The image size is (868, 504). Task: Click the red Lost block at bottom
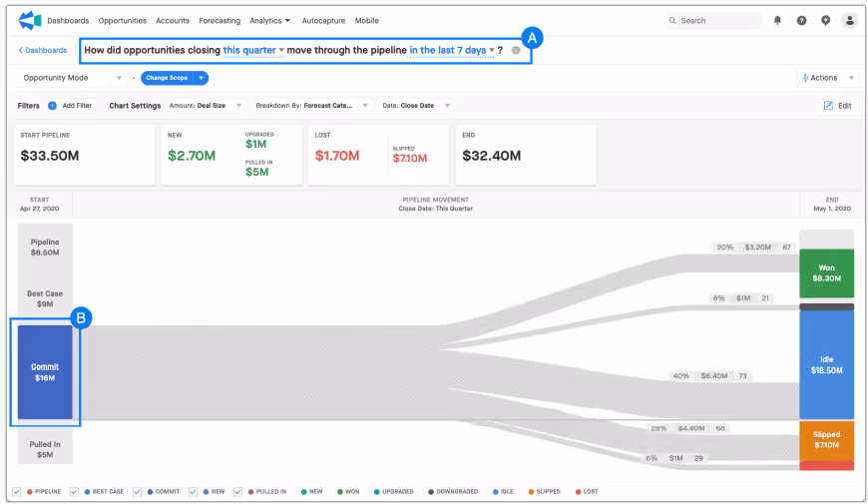click(826, 466)
